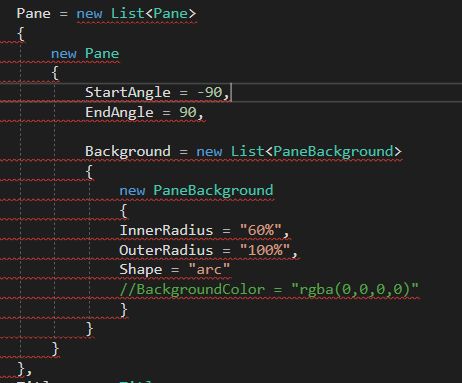Click the "rgba(0,0,0,0)" string in comment
Viewport: 462px width, 383px height.
click(355, 289)
